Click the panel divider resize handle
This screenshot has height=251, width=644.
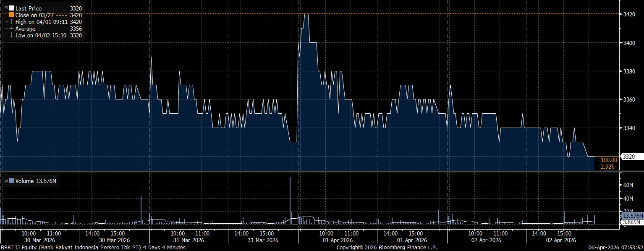[x=322, y=172]
